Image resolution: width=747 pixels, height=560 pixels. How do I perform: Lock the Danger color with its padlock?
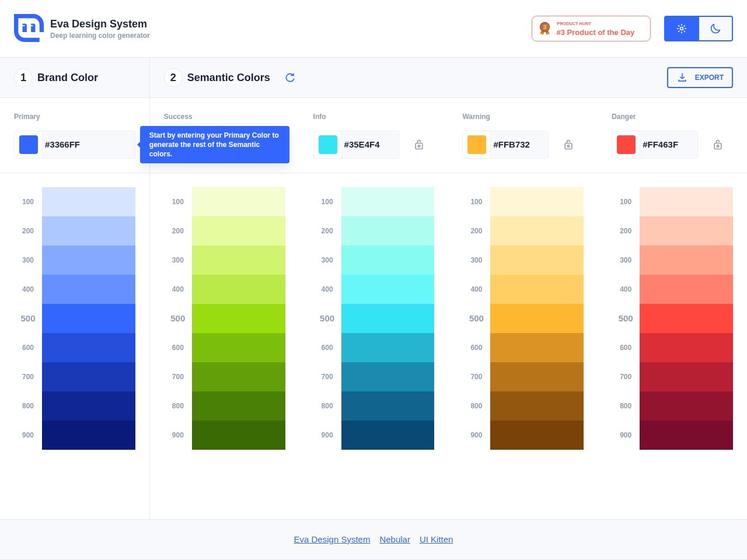tap(717, 144)
